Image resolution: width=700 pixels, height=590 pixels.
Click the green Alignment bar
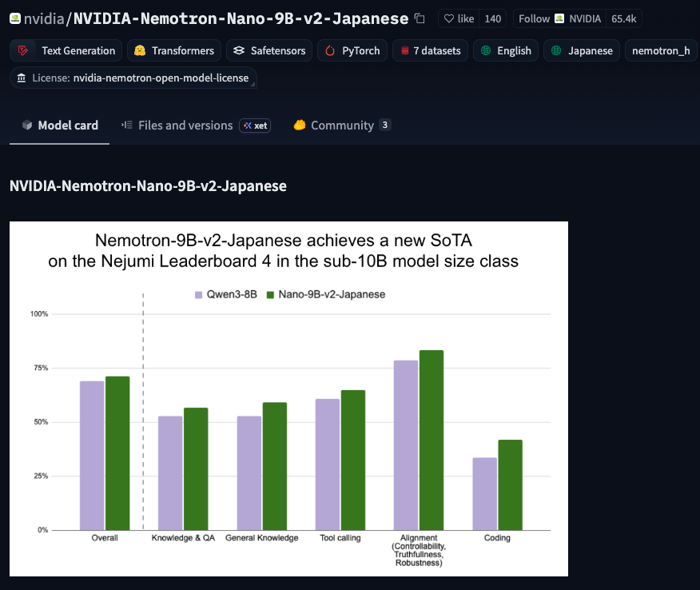(x=432, y=441)
